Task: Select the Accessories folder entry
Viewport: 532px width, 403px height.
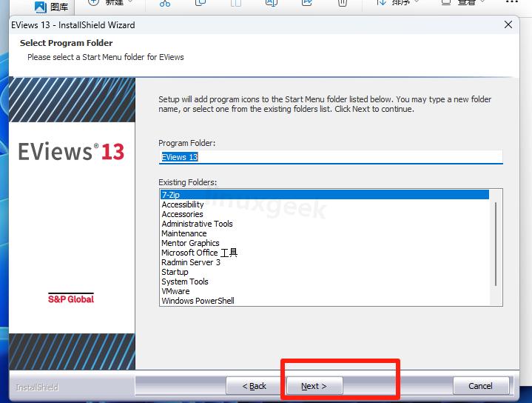Action: click(x=182, y=214)
